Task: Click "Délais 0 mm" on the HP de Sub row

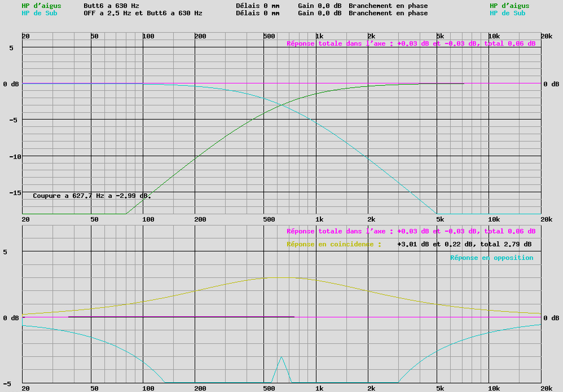Action: click(257, 13)
